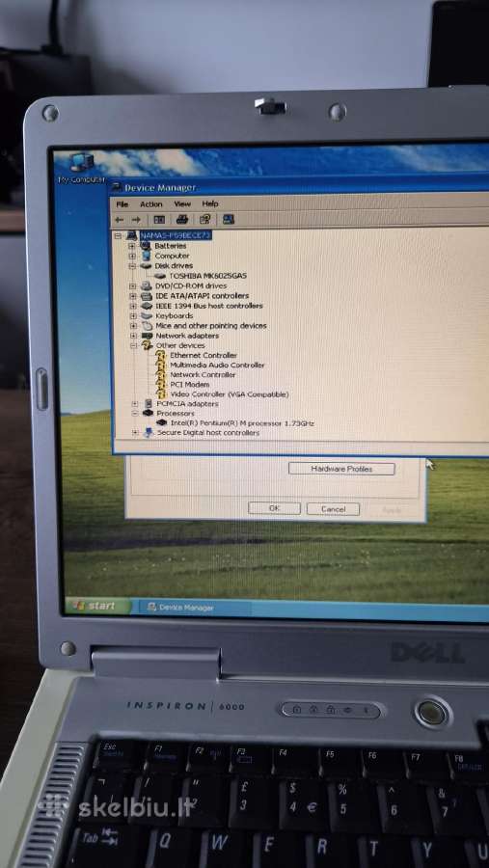Select the Multimedia Audio Controller label
489x868 pixels.
pos(217,366)
